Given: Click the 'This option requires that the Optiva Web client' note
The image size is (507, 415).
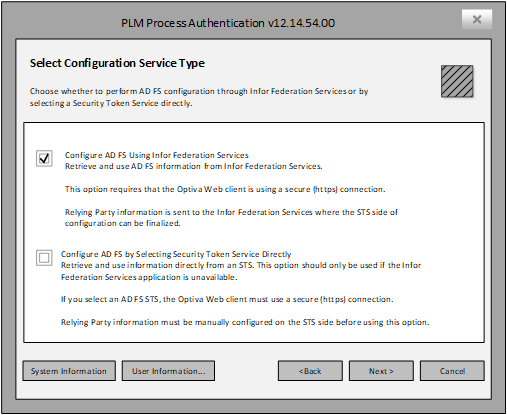Looking at the screenshot, I should [x=225, y=189].
